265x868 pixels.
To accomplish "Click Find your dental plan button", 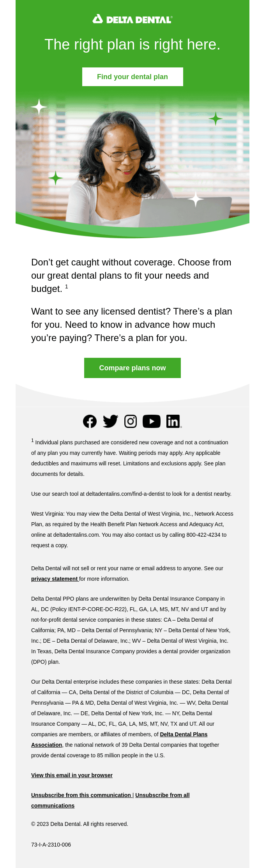I will click(132, 77).
